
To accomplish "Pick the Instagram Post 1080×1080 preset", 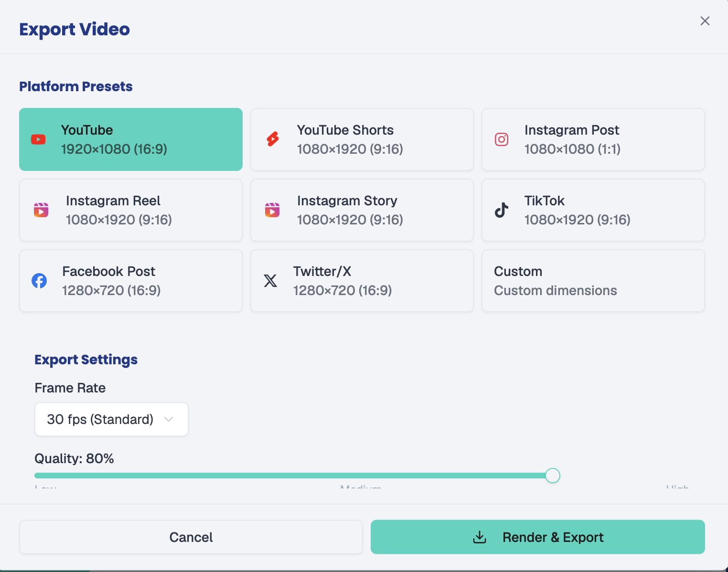I will pos(593,139).
